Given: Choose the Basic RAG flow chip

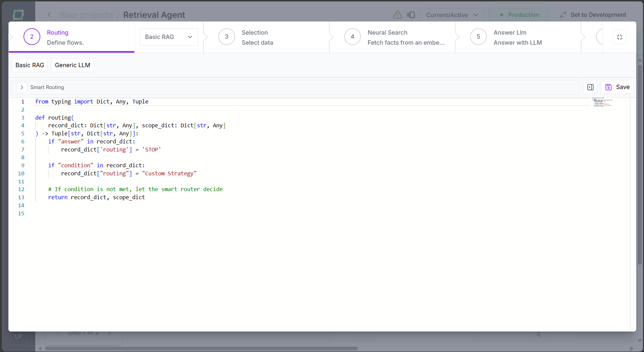Looking at the screenshot, I should [x=30, y=65].
